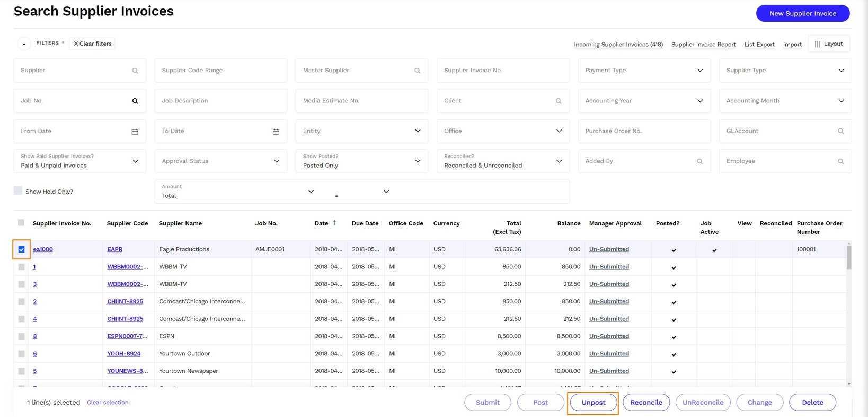Collapse the Filters section with arrow button
This screenshot has width=868, height=417.
point(24,44)
